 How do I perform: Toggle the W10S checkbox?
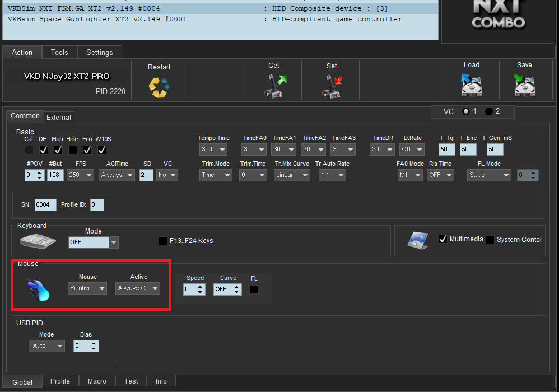pos(102,150)
